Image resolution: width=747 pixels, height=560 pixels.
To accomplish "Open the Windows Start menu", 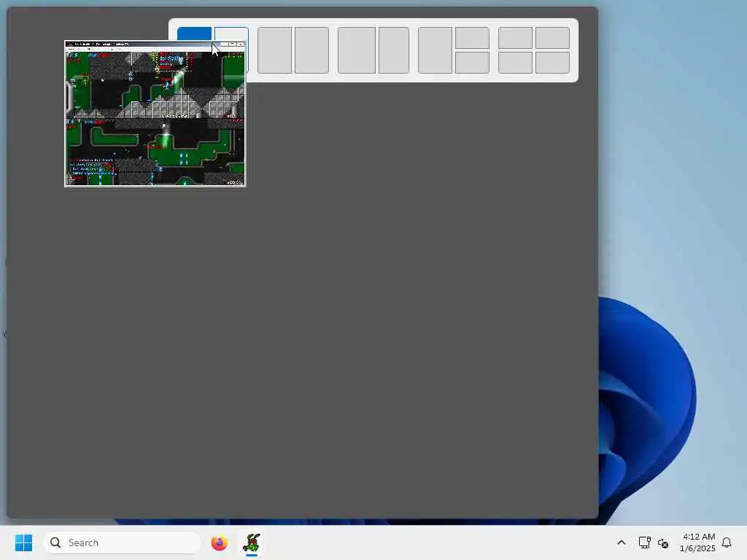I will [23, 542].
